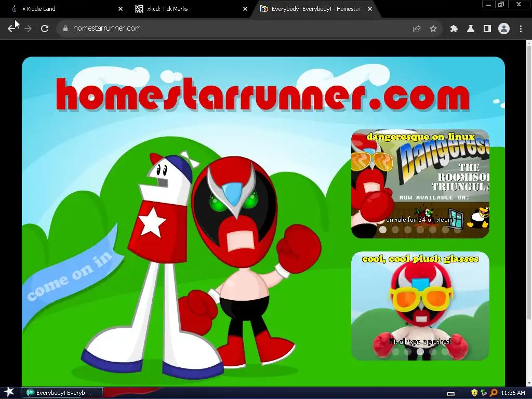The height and width of the screenshot is (399, 532).
Task: Toggle the browser side panel
Action: click(x=487, y=29)
